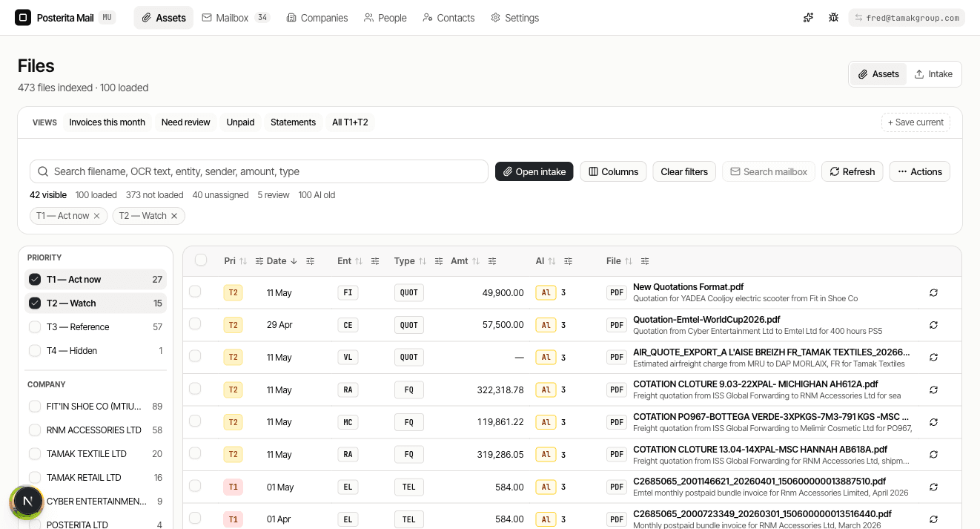Screen dimensions: 980x529
Task: Switch to the Mailbox tab
Action: (x=235, y=18)
